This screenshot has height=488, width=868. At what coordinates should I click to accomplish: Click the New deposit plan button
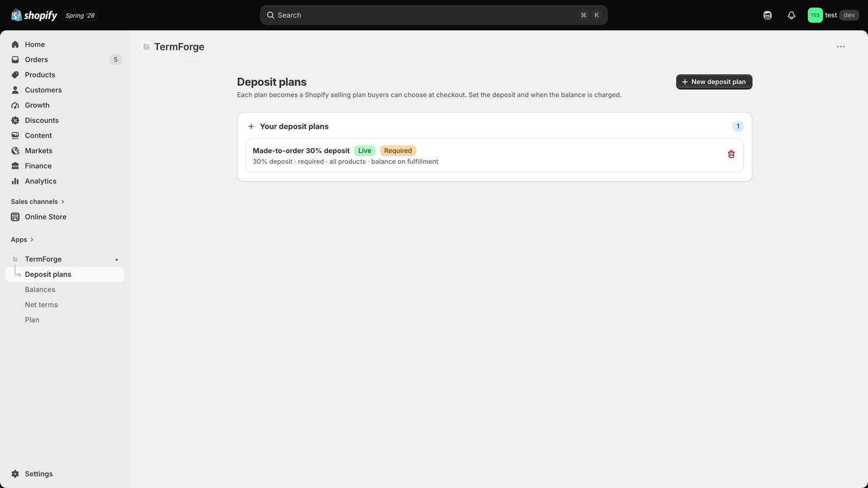[x=714, y=82]
